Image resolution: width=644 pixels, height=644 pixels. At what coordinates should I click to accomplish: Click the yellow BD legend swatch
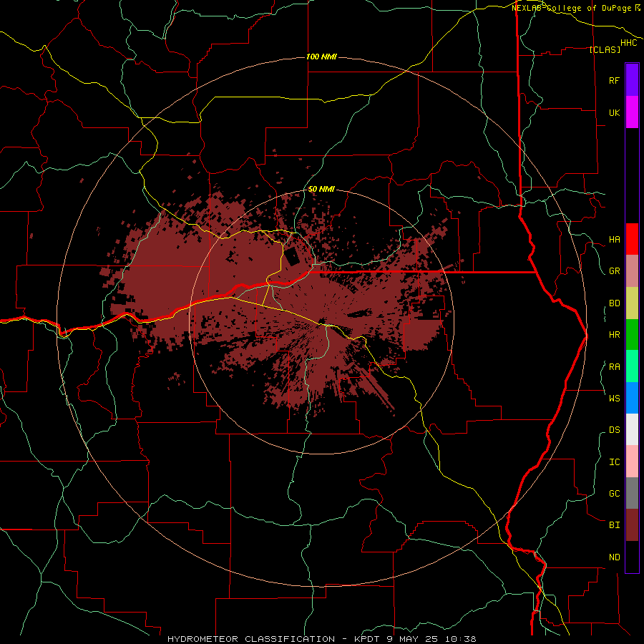(632, 303)
